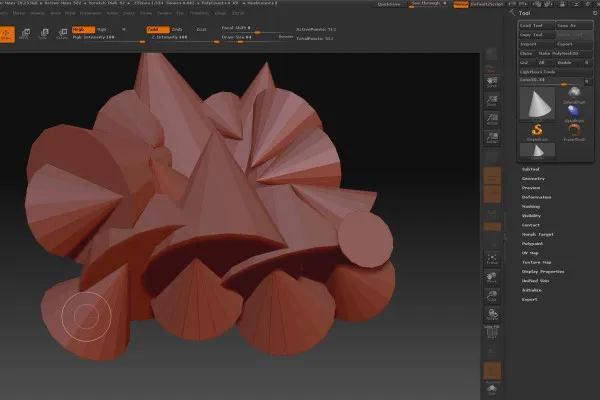Viewport: 600px width, 400px height.
Task: Click the Move view icon in right shelf
Action: 492,278
